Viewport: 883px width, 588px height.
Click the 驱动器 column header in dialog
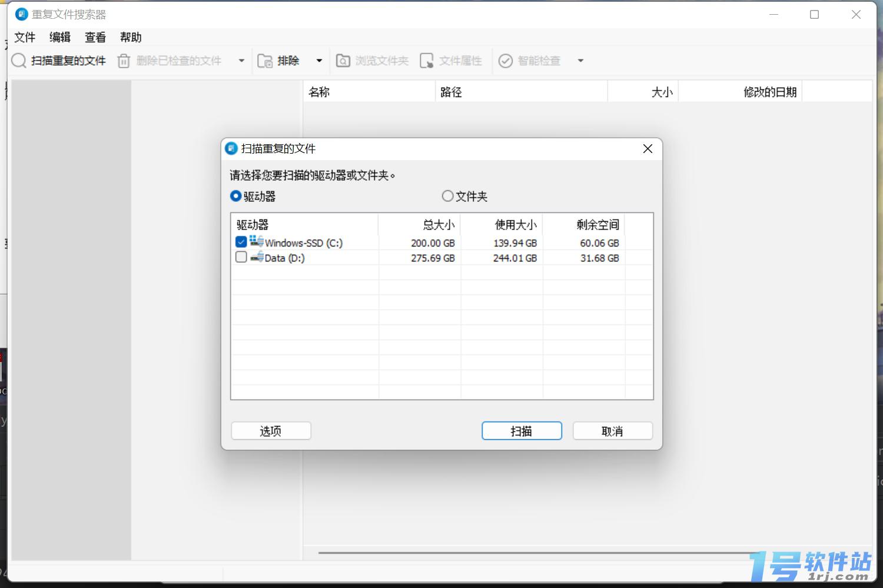pyautogui.click(x=304, y=224)
